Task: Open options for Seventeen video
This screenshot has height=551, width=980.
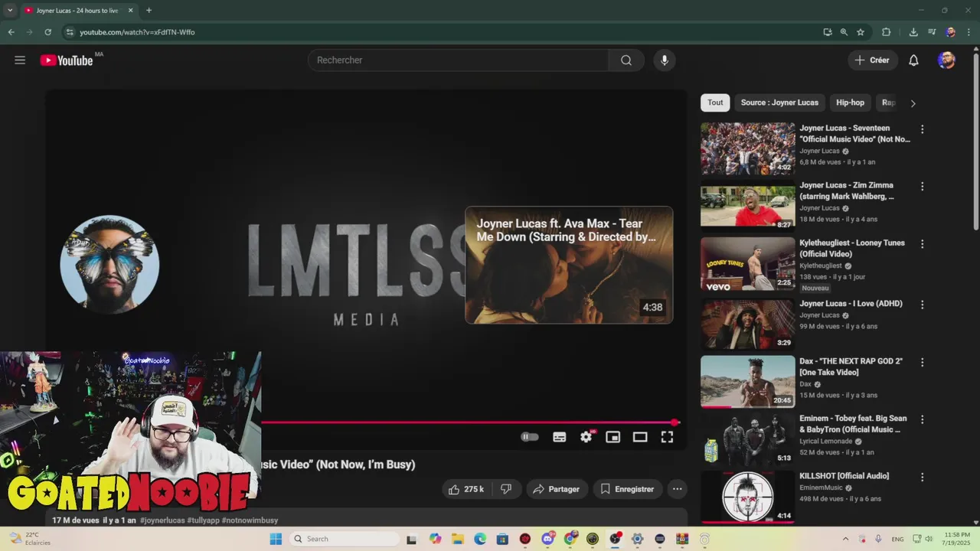Action: point(922,129)
